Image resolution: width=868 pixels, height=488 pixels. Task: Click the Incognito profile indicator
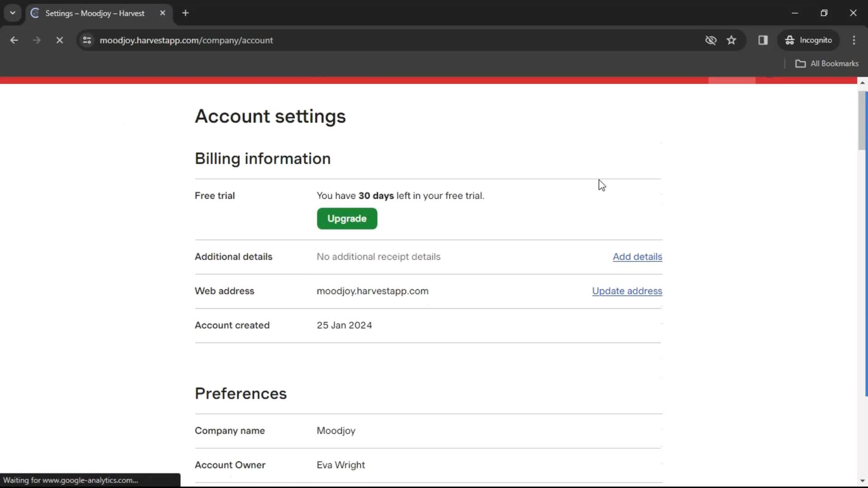pyautogui.click(x=809, y=40)
